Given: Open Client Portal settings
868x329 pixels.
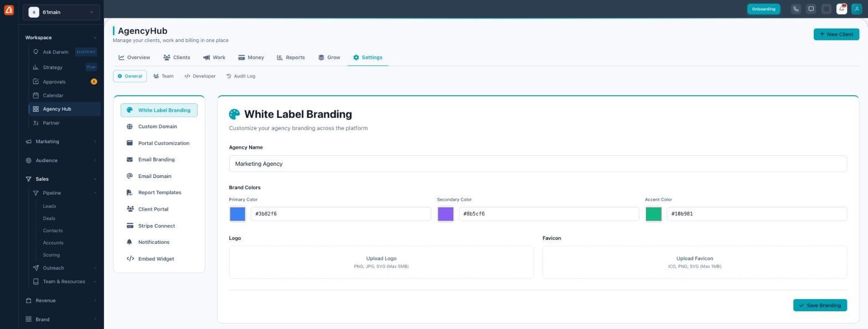Looking at the screenshot, I should 159,209.
